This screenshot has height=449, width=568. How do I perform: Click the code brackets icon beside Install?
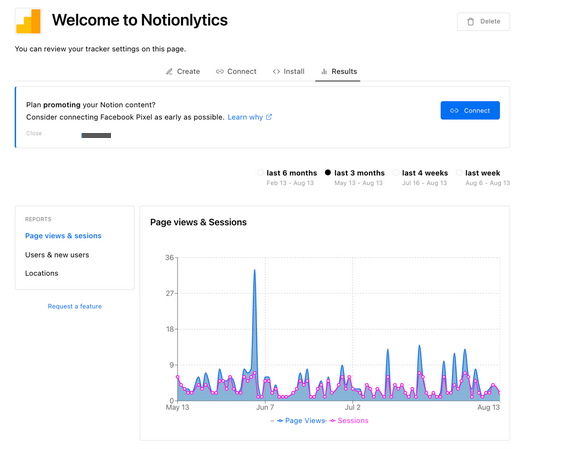pos(276,71)
